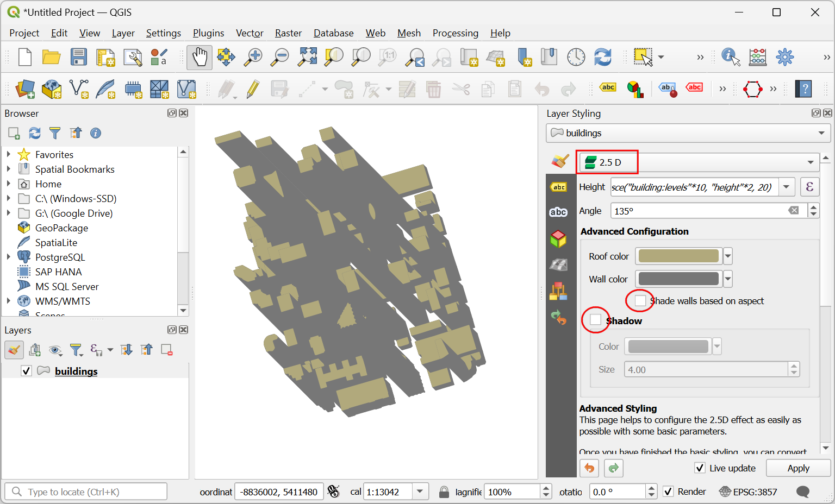Select the Pan Map hand tool

point(199,57)
